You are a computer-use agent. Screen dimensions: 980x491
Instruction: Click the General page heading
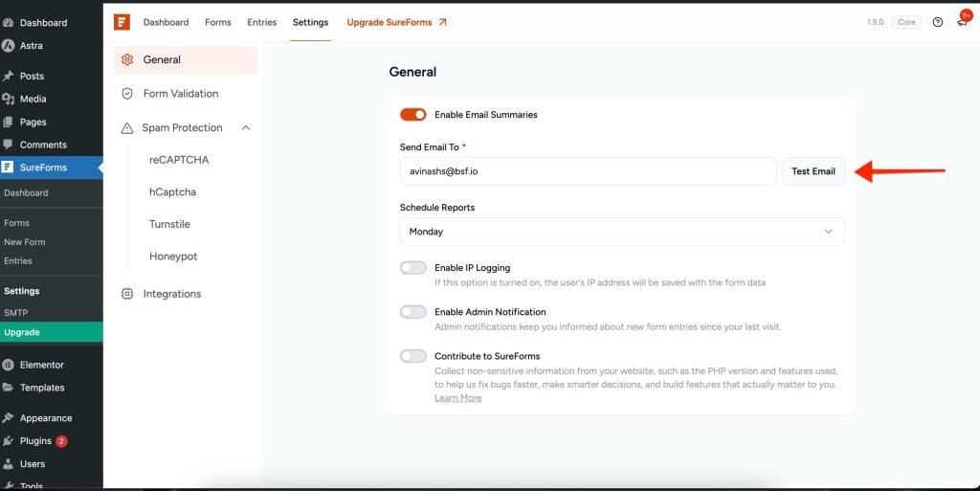point(412,72)
